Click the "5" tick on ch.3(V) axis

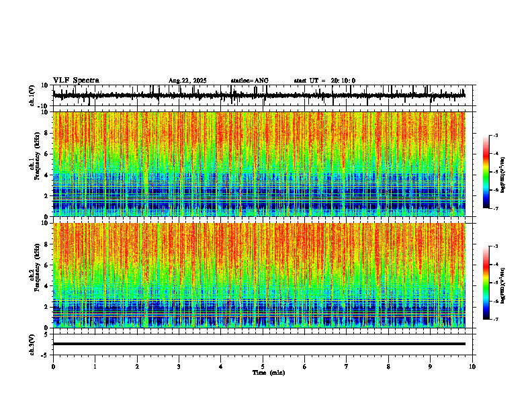click(46, 334)
